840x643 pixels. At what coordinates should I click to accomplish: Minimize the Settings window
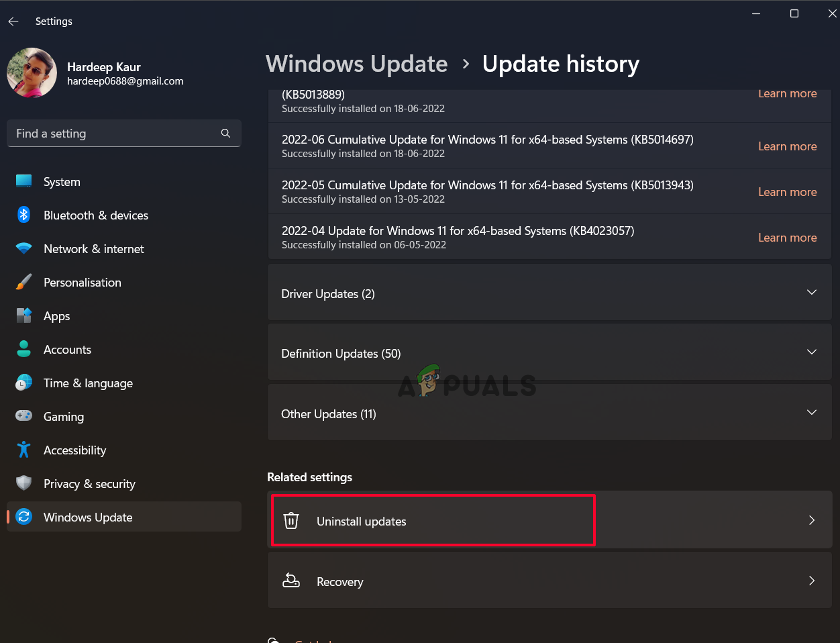[x=756, y=13]
